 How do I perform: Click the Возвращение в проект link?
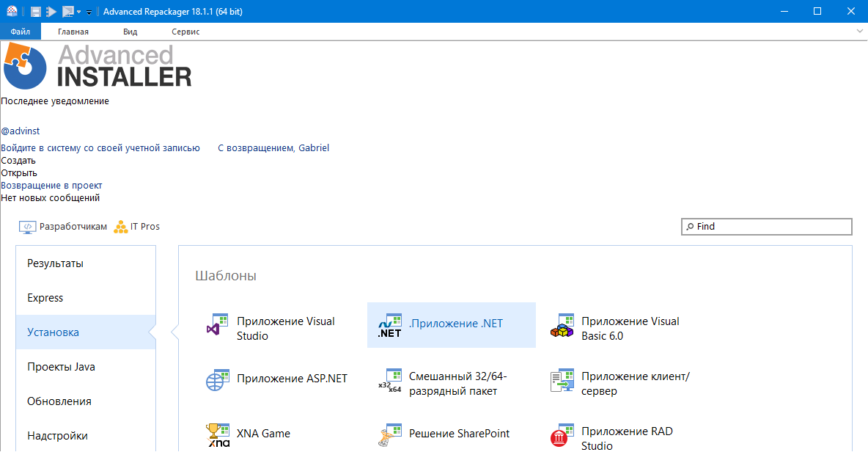coord(51,186)
